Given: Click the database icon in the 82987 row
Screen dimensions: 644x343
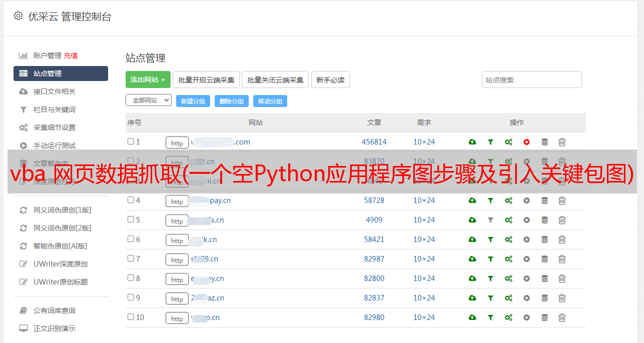Looking at the screenshot, I should [544, 259].
